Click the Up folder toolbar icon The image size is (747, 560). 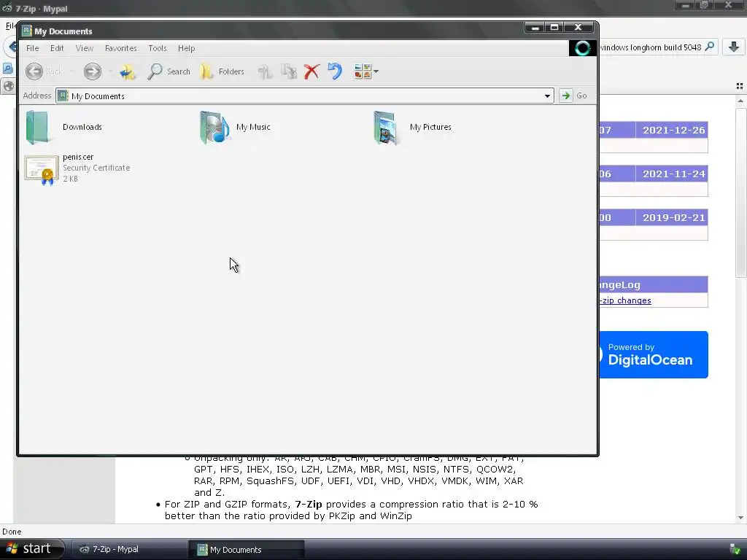coord(127,72)
